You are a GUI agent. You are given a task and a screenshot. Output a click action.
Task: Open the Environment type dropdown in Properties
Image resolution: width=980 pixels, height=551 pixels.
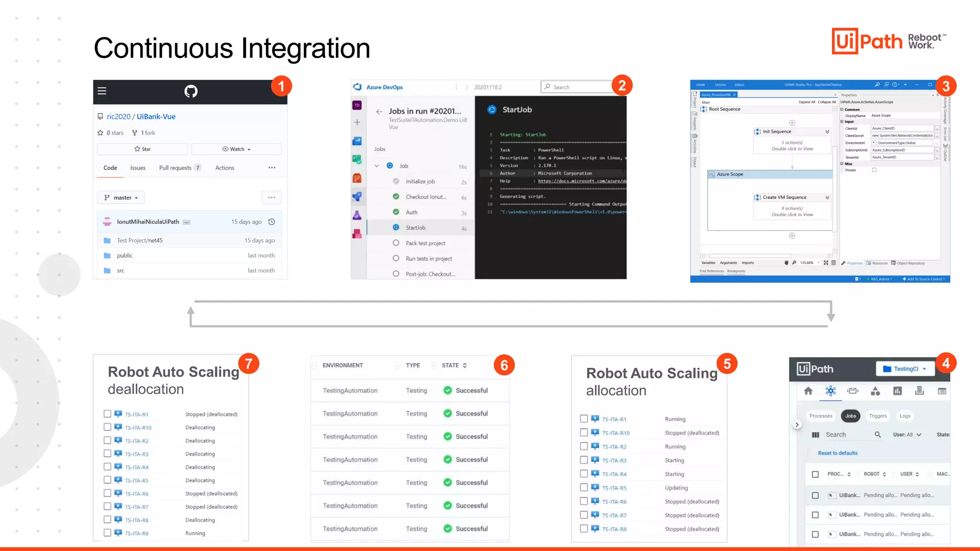pyautogui.click(x=873, y=143)
